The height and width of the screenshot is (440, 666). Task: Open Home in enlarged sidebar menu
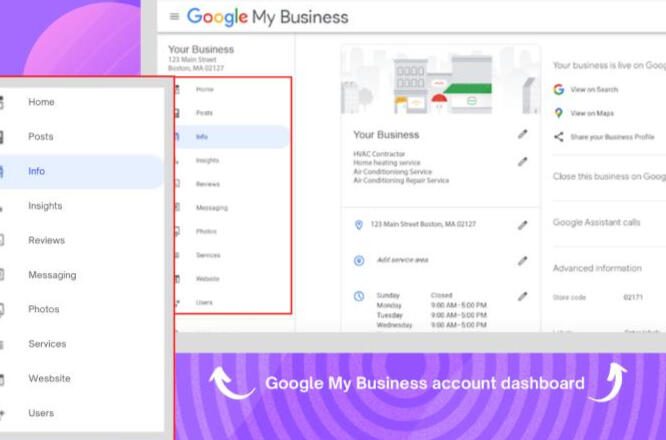41,102
